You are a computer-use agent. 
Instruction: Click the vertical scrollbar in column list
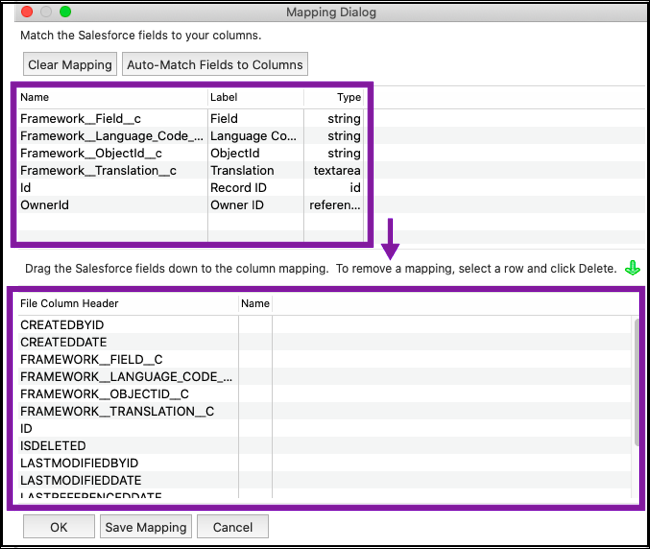coord(635,380)
